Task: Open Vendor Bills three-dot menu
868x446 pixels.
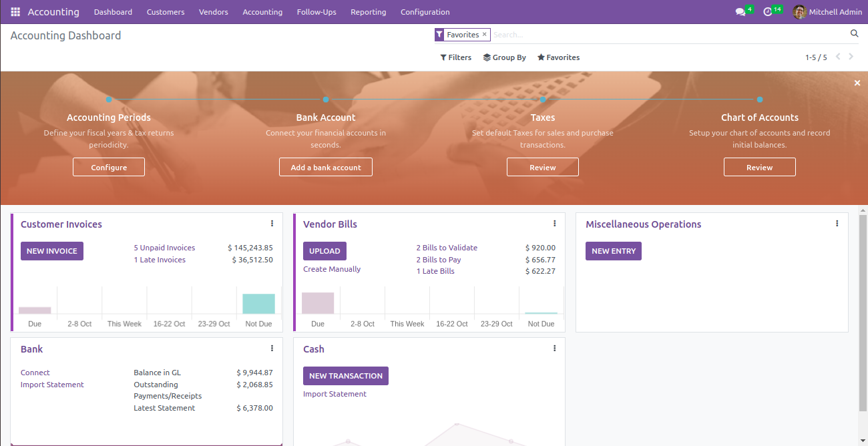Action: tap(554, 224)
